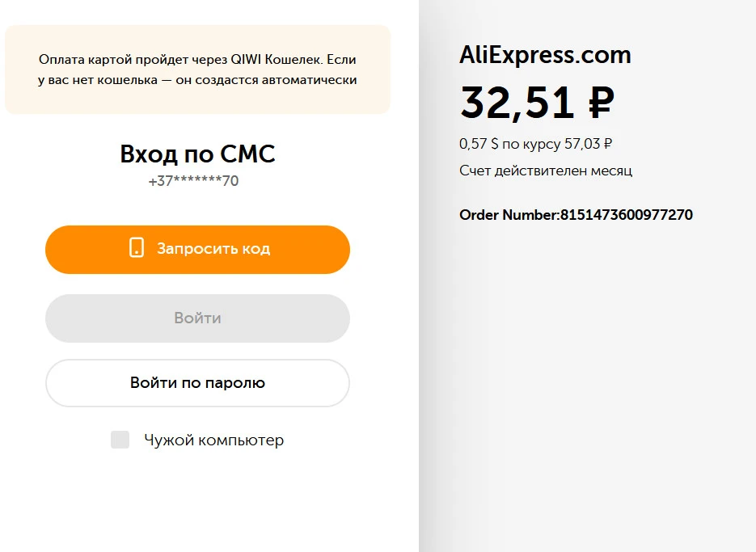Image resolution: width=756 pixels, height=552 pixels.
Task: Click the phone icon in the orange button
Action: [137, 248]
